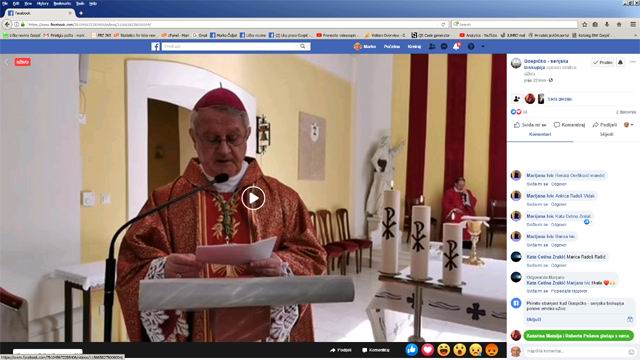Click the red heart Love reaction
This screenshot has width=640, height=360.
coord(427,350)
